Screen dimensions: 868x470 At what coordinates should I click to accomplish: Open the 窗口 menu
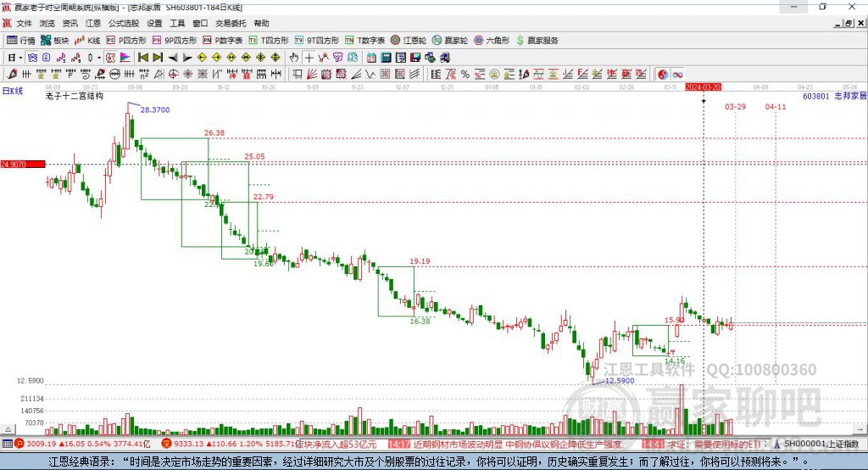(200, 23)
